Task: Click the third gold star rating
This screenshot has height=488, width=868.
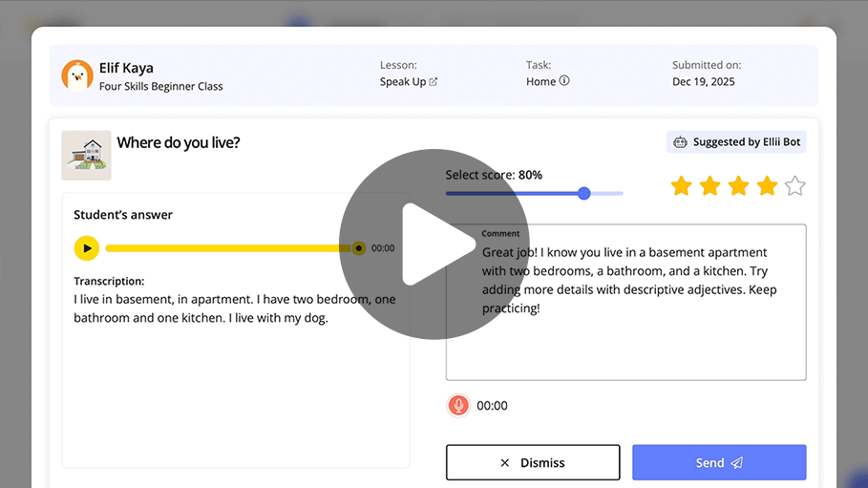Action: (738, 186)
